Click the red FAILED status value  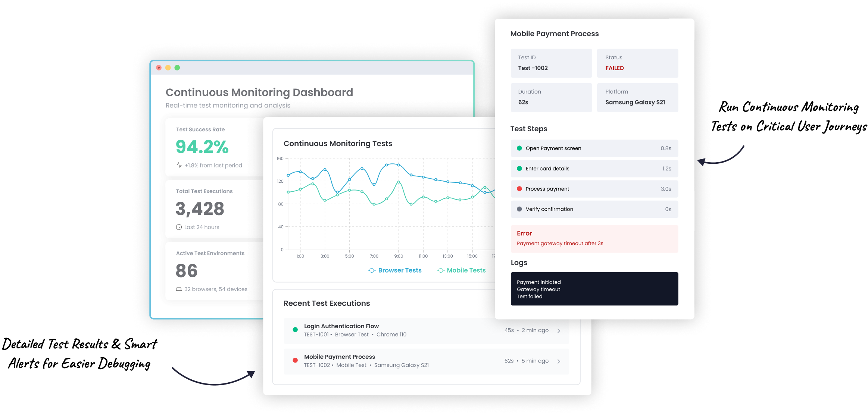614,68
